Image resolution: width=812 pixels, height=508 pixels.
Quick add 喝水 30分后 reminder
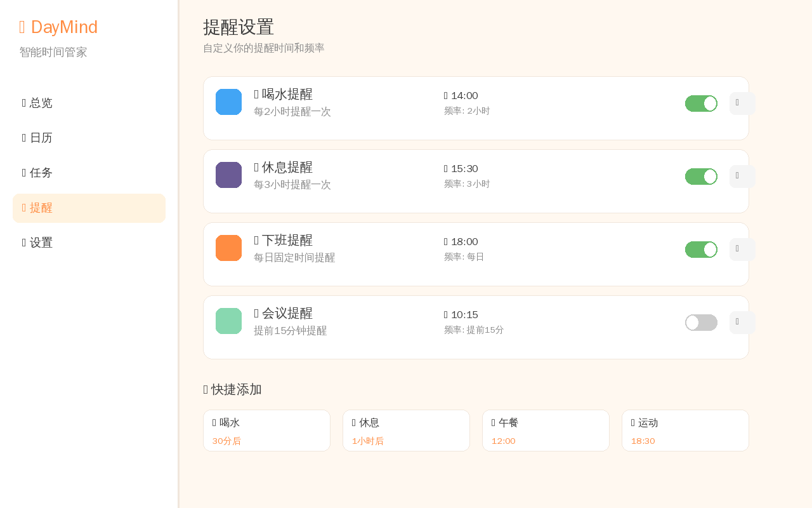(266, 431)
